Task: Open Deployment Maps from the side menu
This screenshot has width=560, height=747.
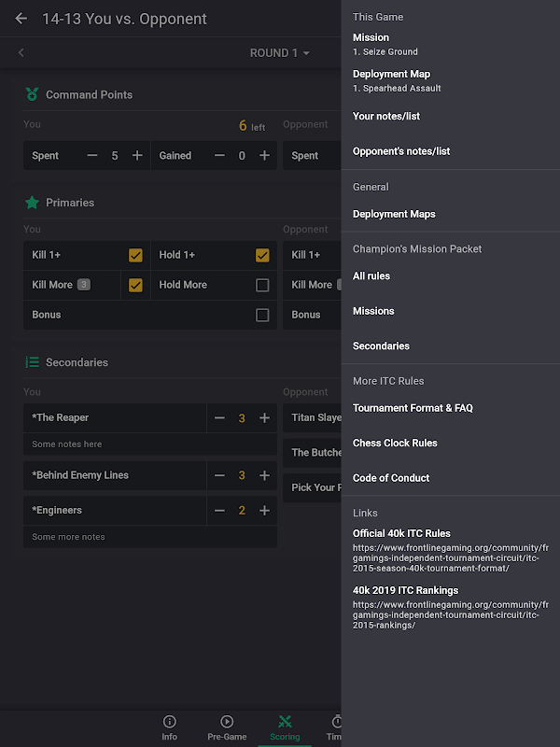Action: pyautogui.click(x=394, y=214)
